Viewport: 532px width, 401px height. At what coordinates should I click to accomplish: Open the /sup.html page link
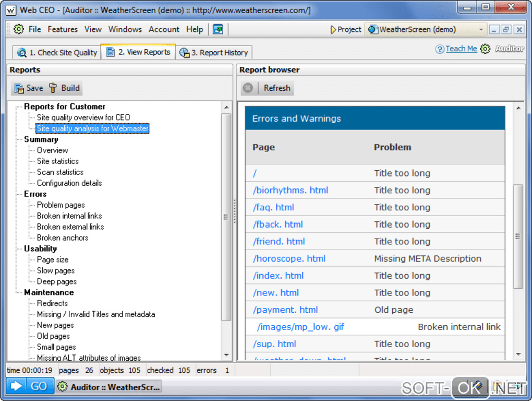tap(274, 344)
